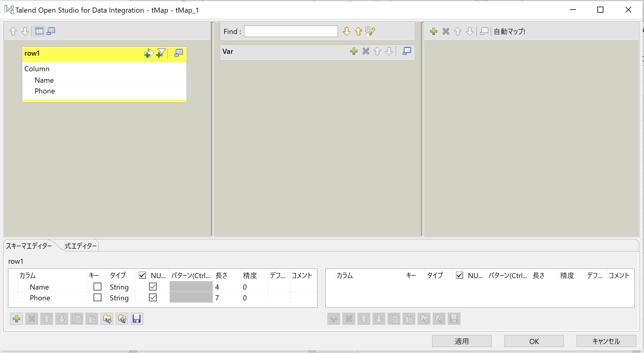Image resolution: width=644 pixels, height=353 pixels.
Task: Switch to the スキーマエディター tab
Action: (29, 246)
